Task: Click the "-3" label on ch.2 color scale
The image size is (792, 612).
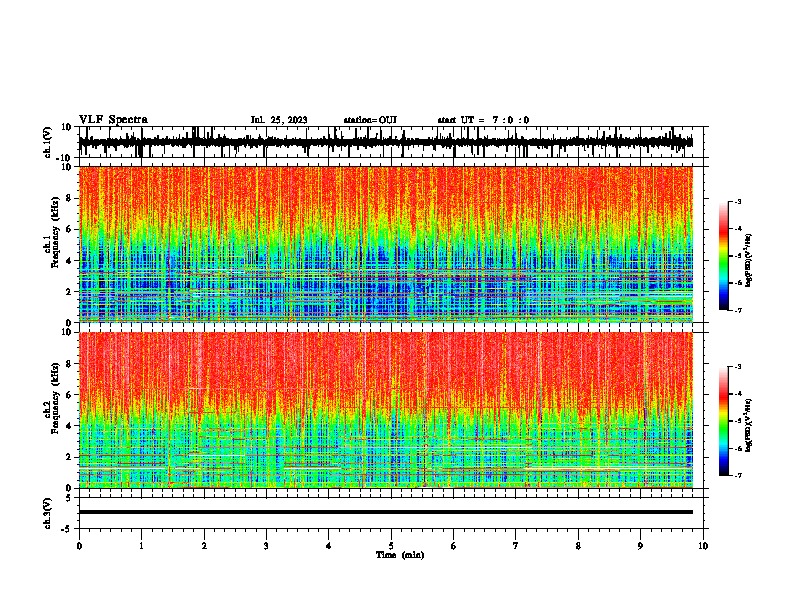Action: point(737,367)
